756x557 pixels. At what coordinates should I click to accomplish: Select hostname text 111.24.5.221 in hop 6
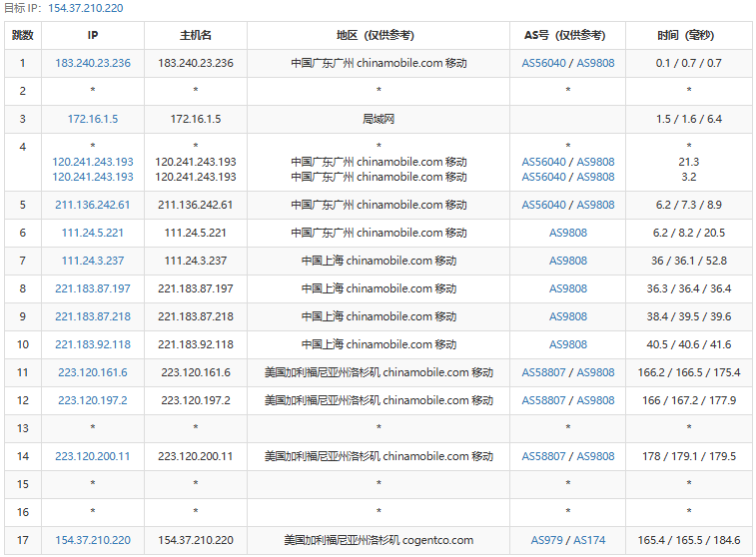click(196, 233)
